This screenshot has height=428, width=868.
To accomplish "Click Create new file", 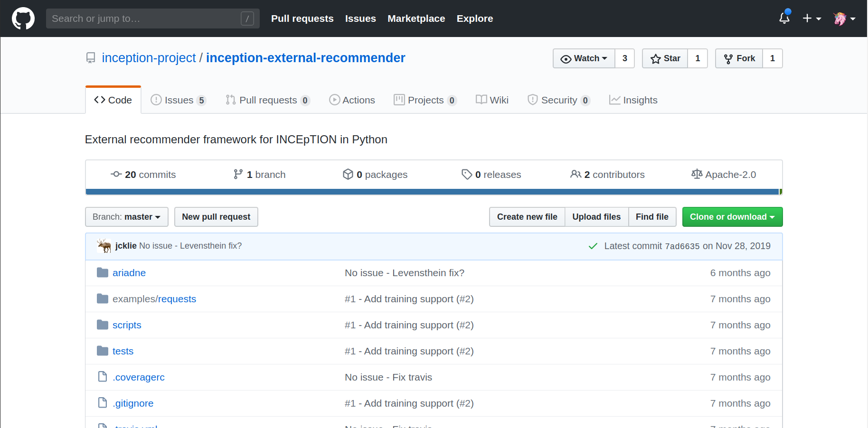I will (527, 217).
